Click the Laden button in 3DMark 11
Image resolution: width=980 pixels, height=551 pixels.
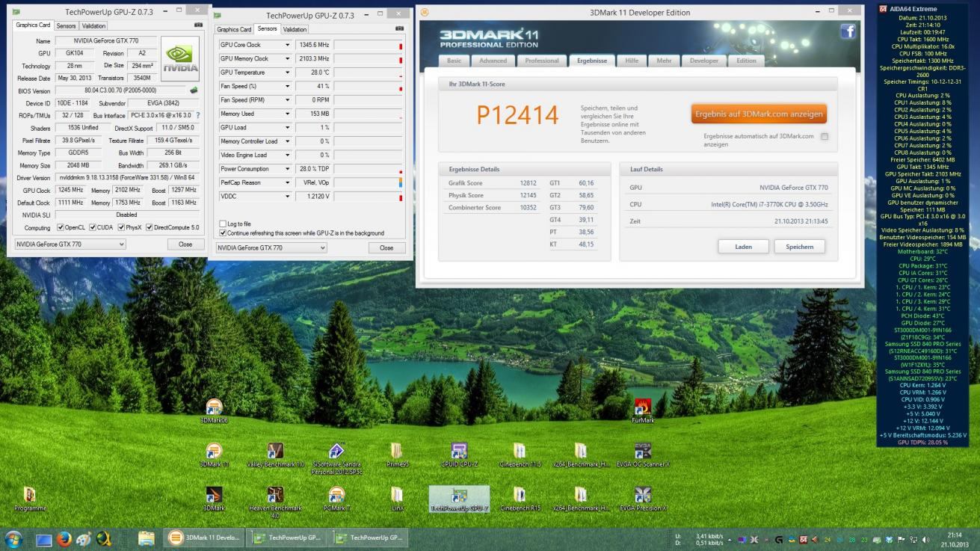743,247
